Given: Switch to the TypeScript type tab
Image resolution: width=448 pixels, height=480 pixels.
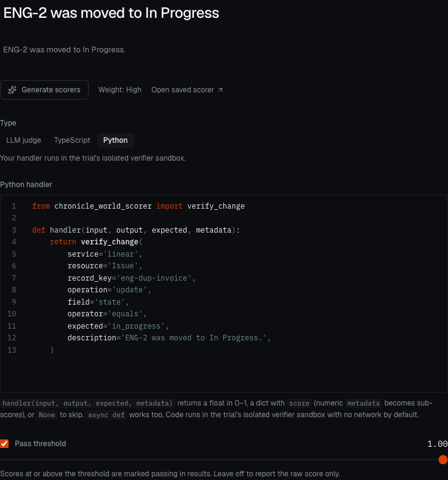Looking at the screenshot, I should (x=72, y=140).
